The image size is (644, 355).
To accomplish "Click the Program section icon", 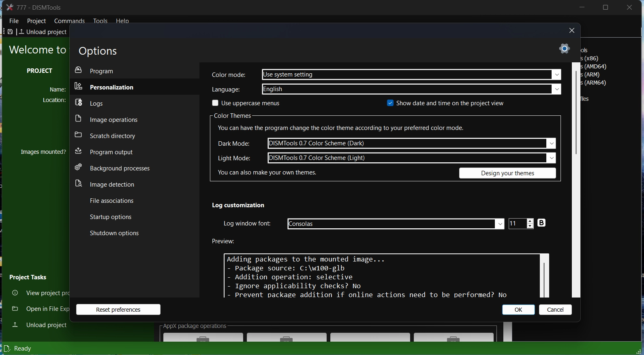I will (x=79, y=70).
